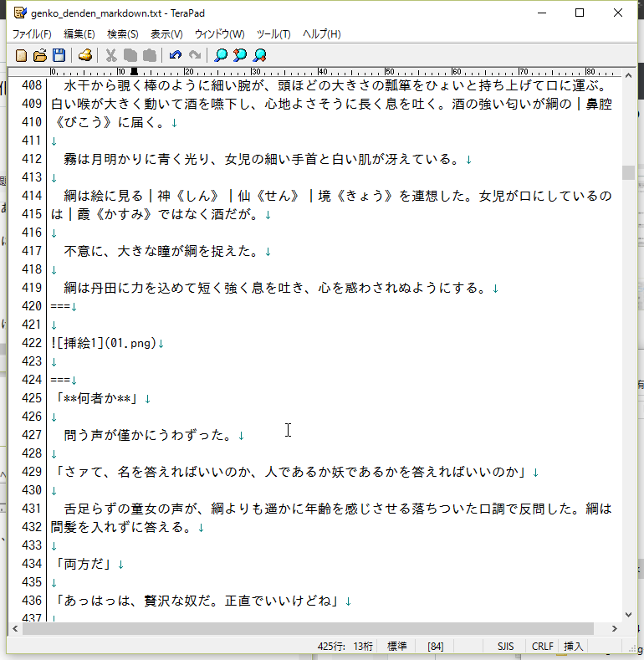
Task: Click the SJIS encoding status cell
Action: point(505,647)
